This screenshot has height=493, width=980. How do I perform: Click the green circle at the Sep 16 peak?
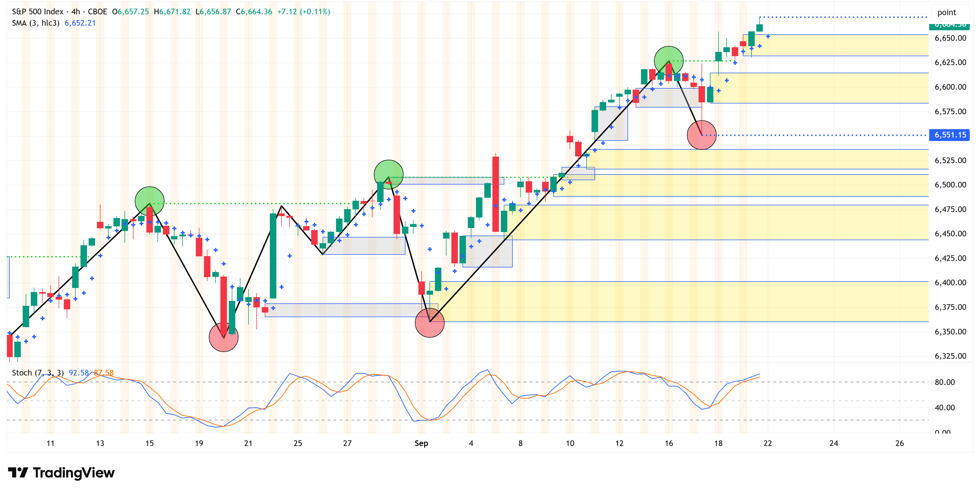pos(669,61)
